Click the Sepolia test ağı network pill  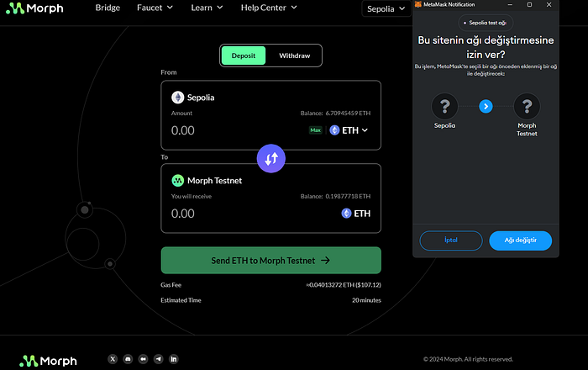coord(486,23)
